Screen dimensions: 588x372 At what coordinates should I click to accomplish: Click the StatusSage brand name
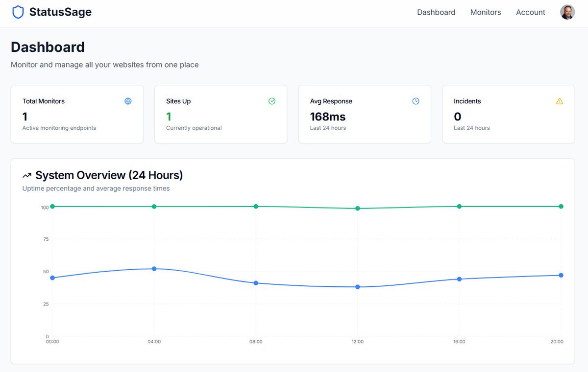click(x=60, y=12)
